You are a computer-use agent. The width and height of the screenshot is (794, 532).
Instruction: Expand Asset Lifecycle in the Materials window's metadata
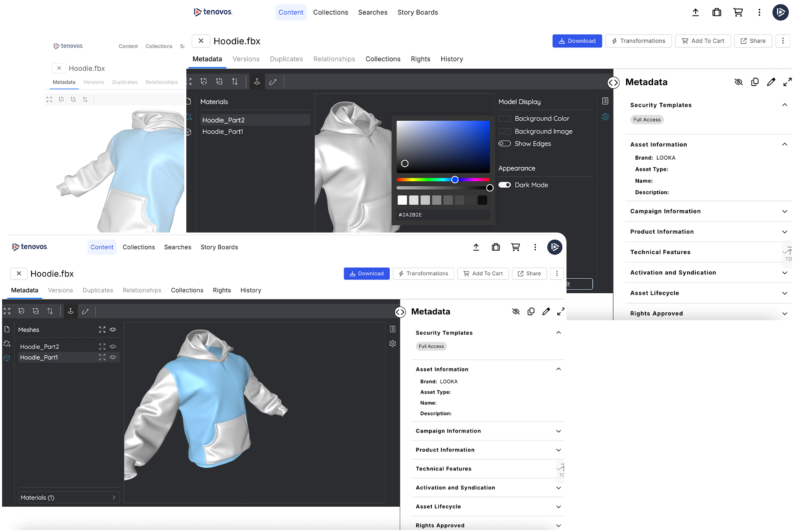[x=708, y=293]
